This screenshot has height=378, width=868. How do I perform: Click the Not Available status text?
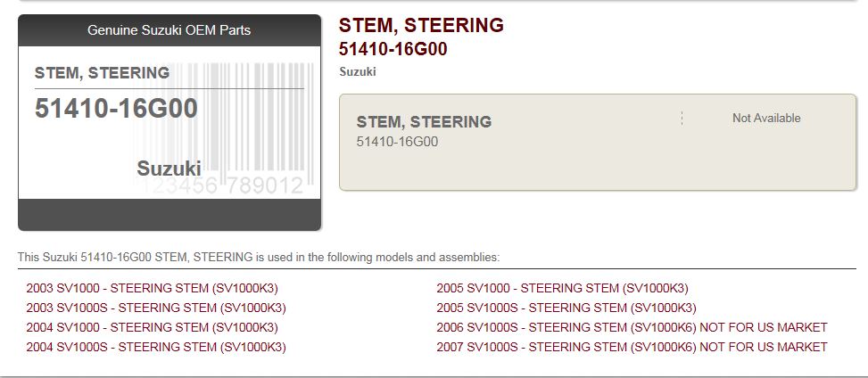coord(766,119)
